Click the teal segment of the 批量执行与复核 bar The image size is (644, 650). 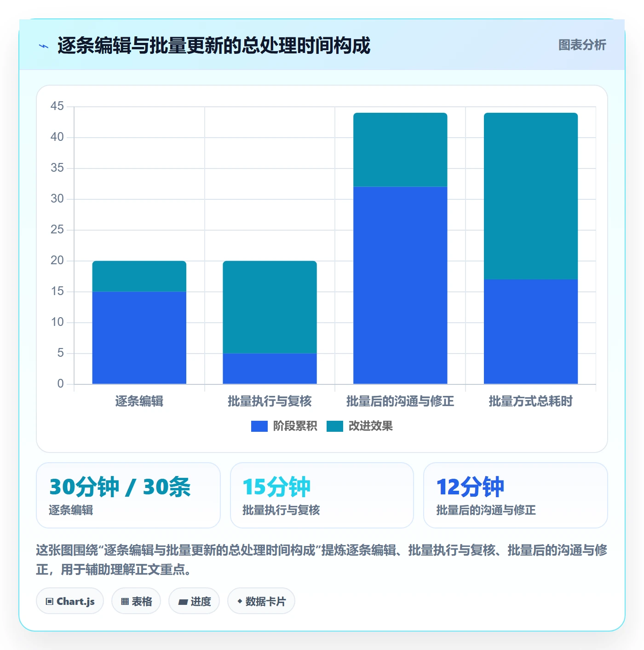[270, 307]
